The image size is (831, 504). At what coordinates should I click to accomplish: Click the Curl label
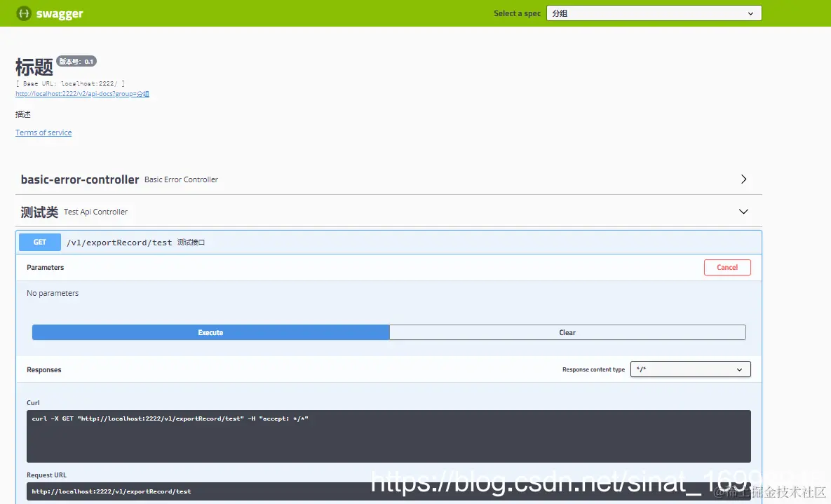click(x=33, y=403)
